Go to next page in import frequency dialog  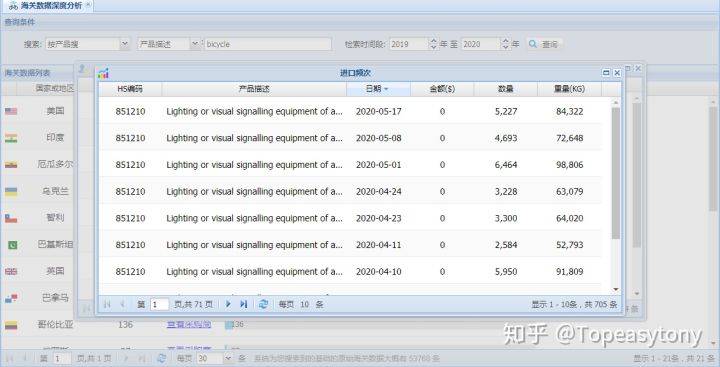(x=228, y=304)
